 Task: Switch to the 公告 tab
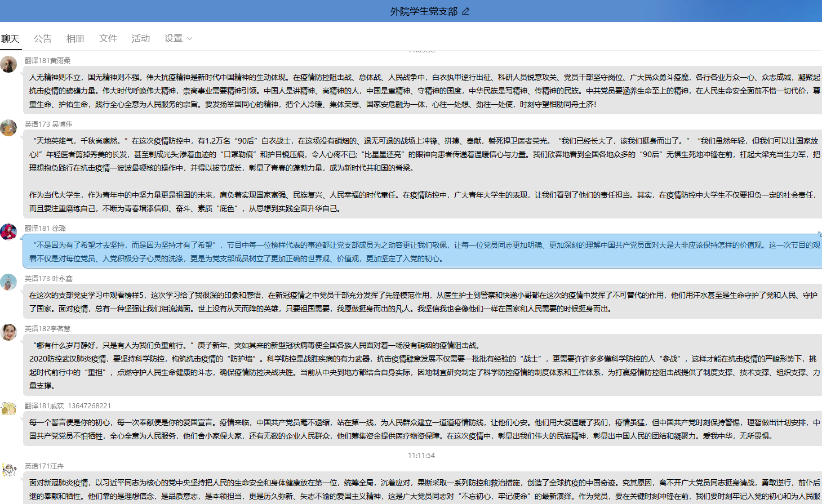[x=42, y=38]
